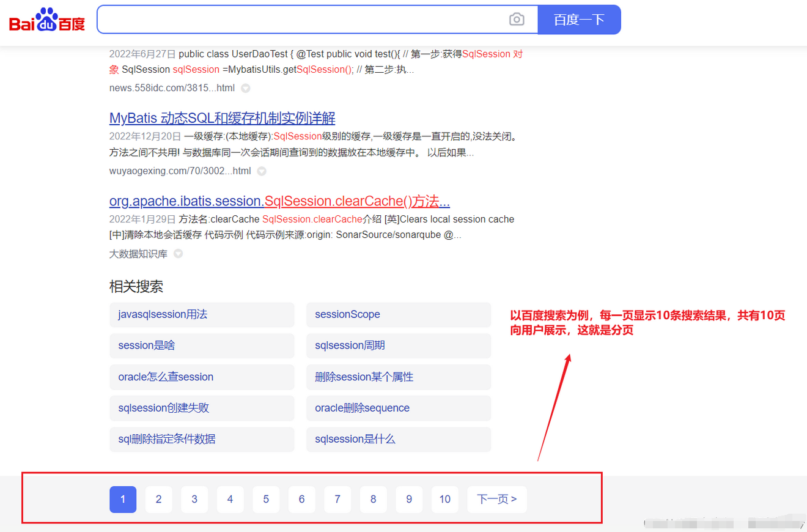Click wuyaogexing.com source URL
This screenshot has width=807, height=532.
pyautogui.click(x=180, y=171)
